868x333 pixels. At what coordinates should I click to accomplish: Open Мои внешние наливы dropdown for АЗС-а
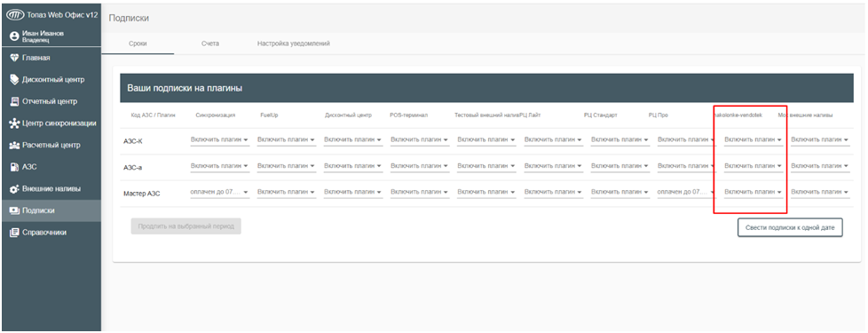pos(820,166)
